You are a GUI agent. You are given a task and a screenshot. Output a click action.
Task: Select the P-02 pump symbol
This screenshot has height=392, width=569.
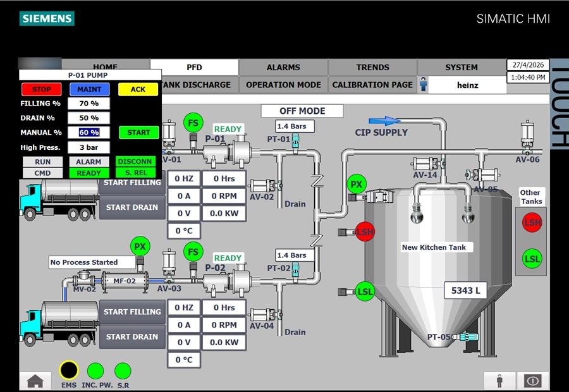tap(226, 281)
